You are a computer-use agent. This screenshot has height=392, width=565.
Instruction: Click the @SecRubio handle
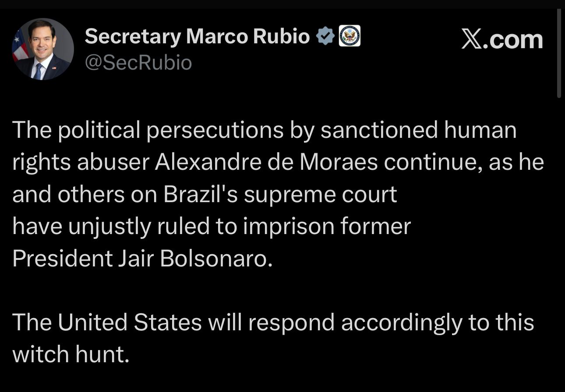click(138, 63)
